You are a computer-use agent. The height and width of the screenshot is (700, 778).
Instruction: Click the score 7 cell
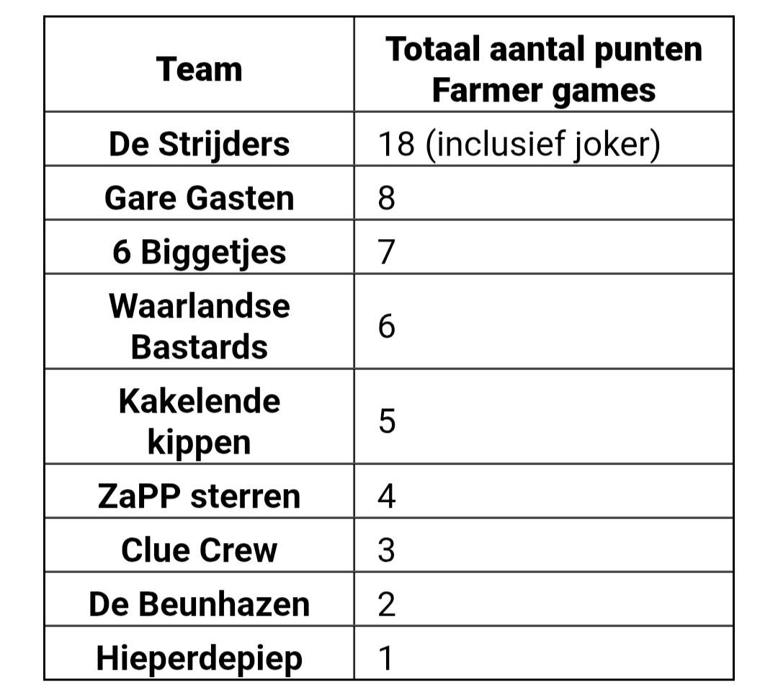click(544, 247)
